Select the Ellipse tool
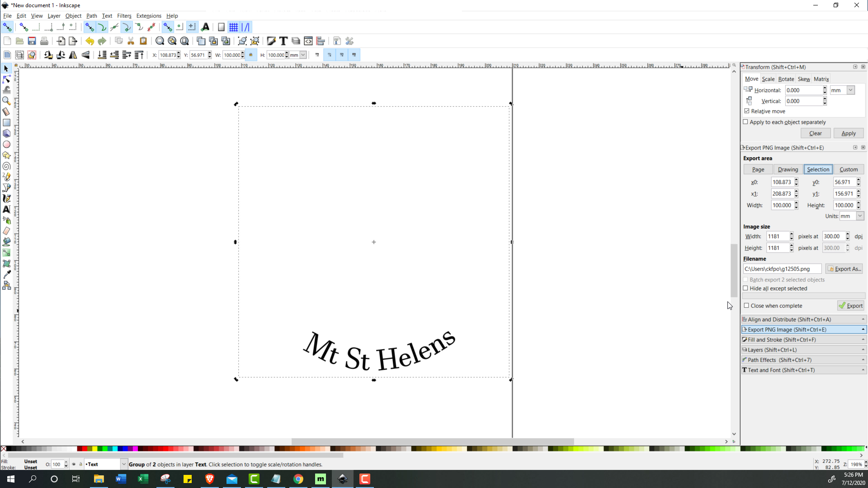Screen dimensions: 868x488 [x=7, y=144]
